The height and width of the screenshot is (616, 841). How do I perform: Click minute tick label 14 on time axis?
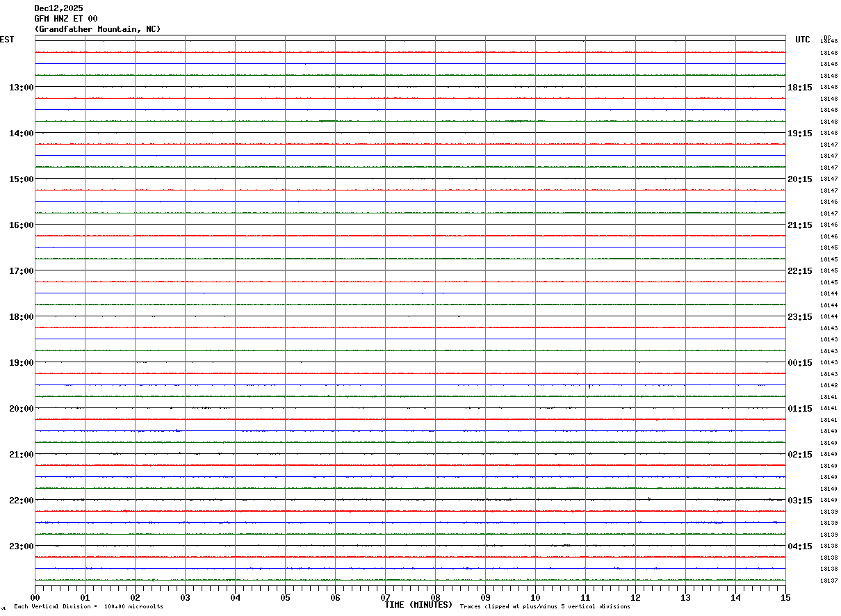[735, 598]
